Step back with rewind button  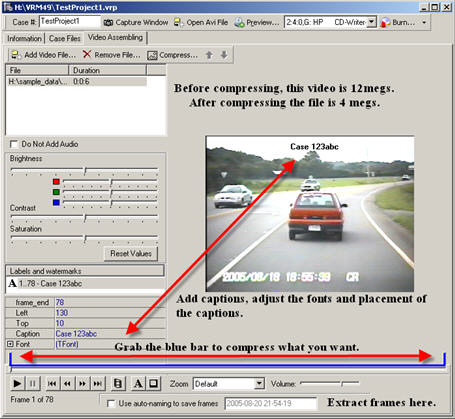pos(67,384)
